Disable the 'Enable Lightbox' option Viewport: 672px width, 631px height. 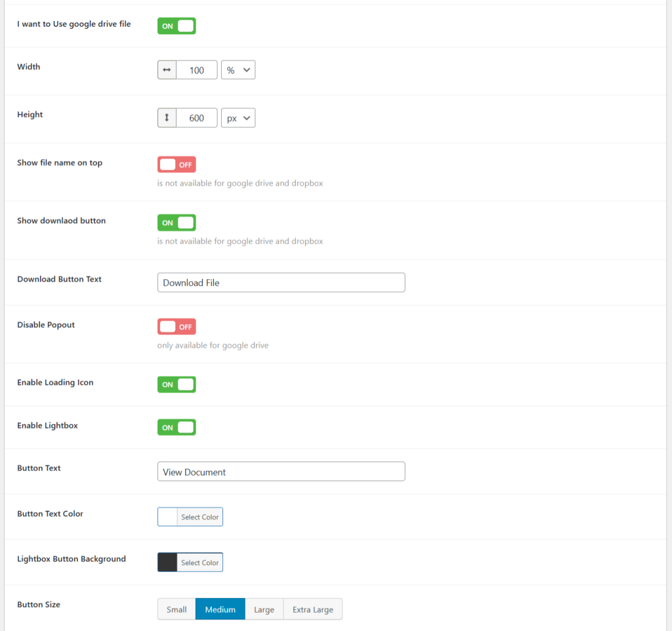click(x=176, y=427)
